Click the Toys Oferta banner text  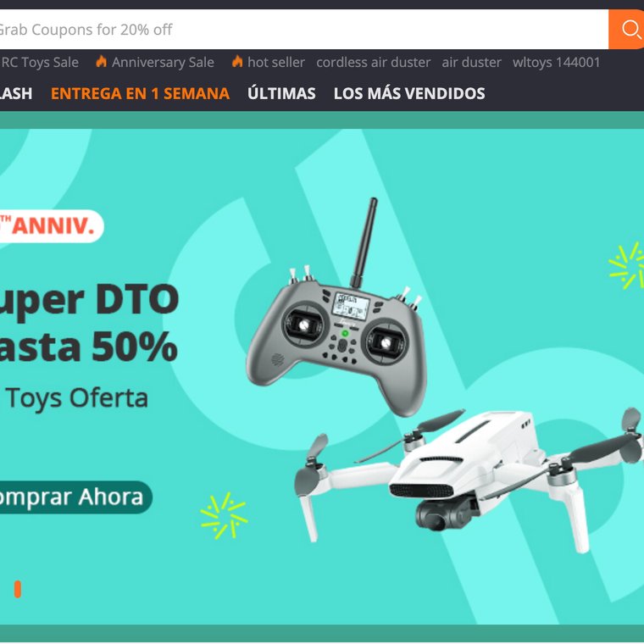pyautogui.click(x=76, y=398)
